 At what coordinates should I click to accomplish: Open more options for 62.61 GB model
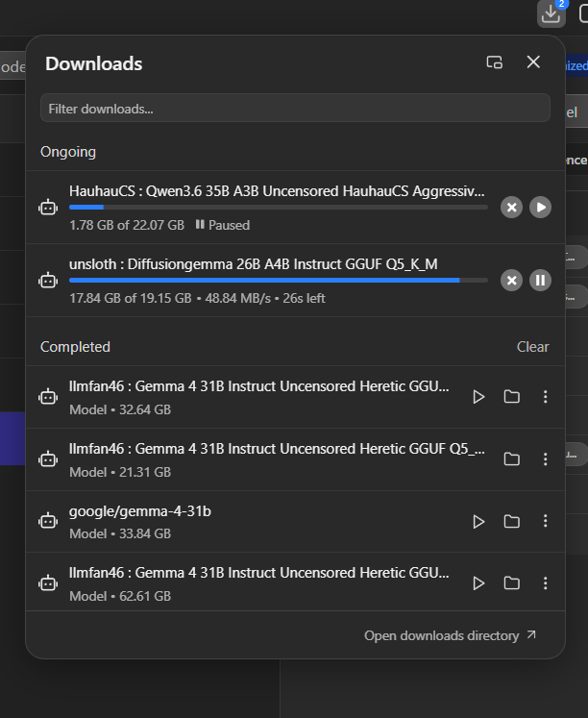(545, 582)
